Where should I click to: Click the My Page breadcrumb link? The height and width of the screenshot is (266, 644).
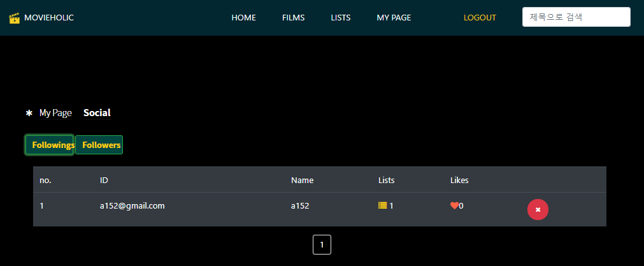(55, 113)
